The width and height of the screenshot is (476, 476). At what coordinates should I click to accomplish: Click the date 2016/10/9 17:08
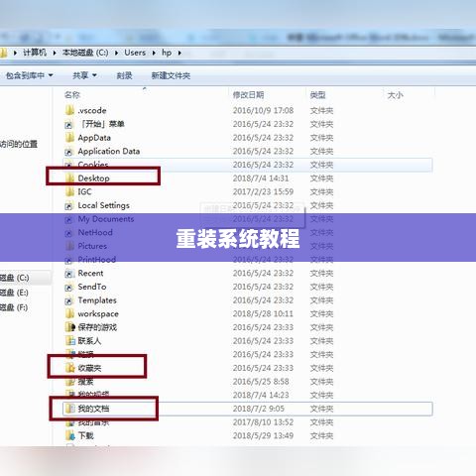[x=263, y=110]
